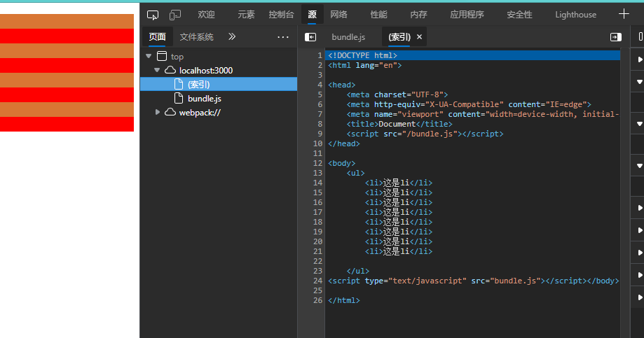The width and height of the screenshot is (644, 338).
Task: Click the <li> on line 14
Action: [x=399, y=183]
